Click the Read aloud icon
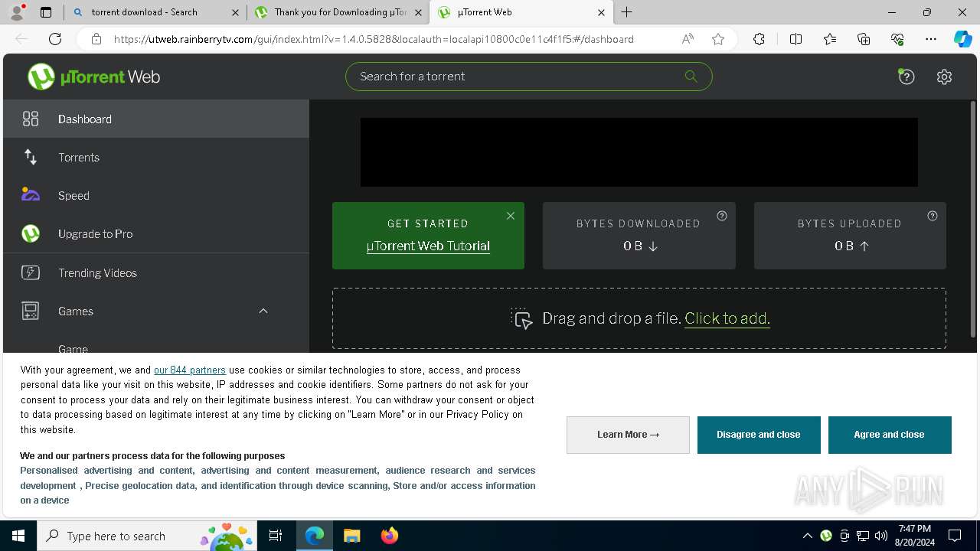Image resolution: width=980 pixels, height=551 pixels. tap(688, 39)
